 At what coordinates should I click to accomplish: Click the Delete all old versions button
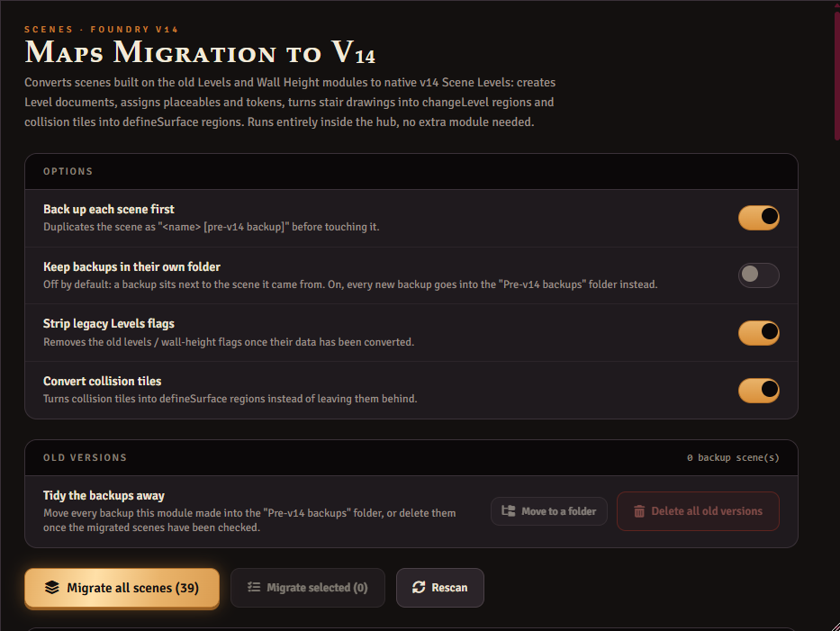tap(698, 511)
